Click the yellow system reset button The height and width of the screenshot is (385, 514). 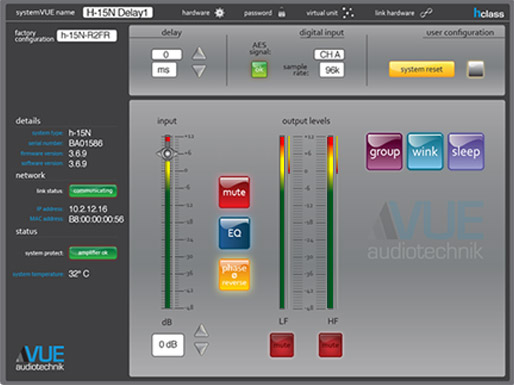point(422,69)
